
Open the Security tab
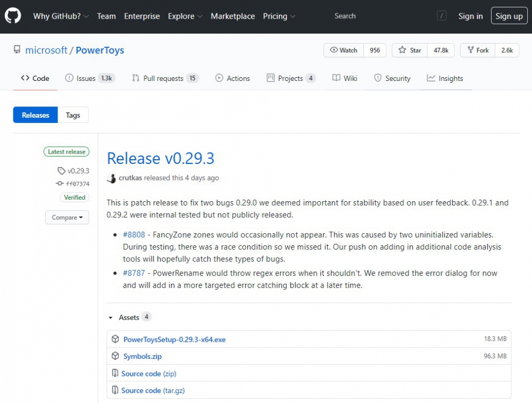[x=392, y=78]
